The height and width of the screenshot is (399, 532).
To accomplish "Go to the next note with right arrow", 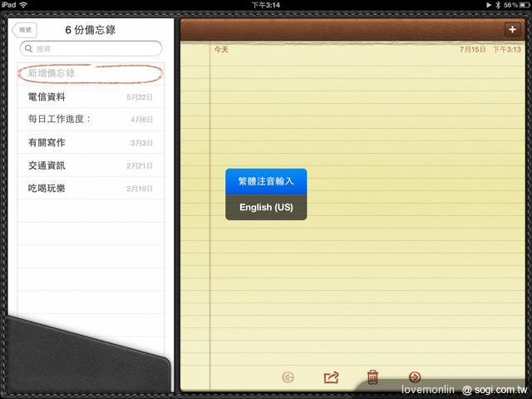I will 415,377.
